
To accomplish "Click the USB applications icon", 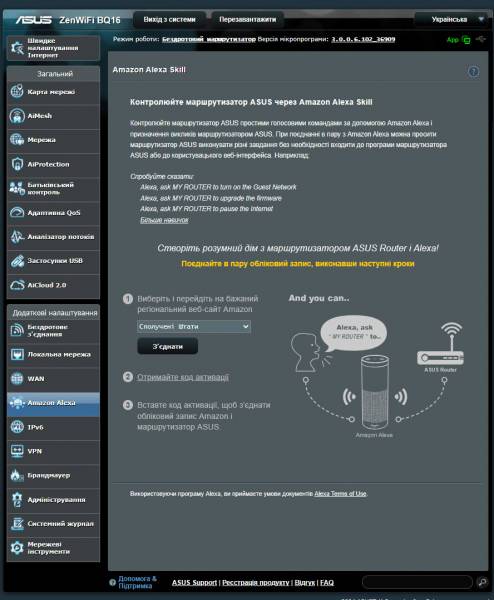I will (x=17, y=261).
